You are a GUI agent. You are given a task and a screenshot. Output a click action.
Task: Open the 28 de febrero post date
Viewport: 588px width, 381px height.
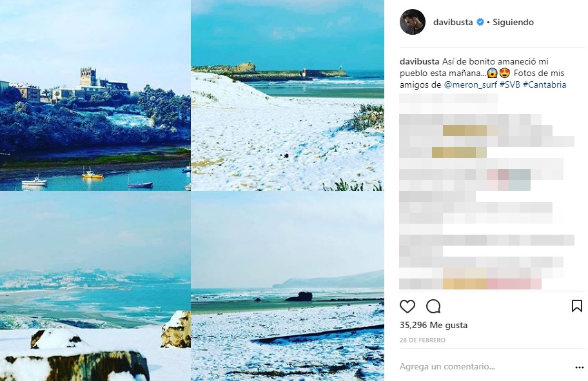coord(423,340)
